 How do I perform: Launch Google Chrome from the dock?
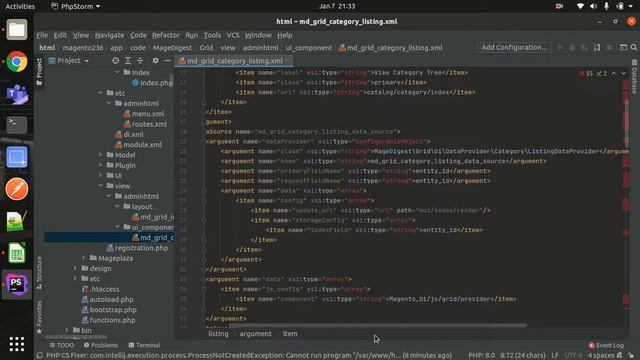[17, 62]
